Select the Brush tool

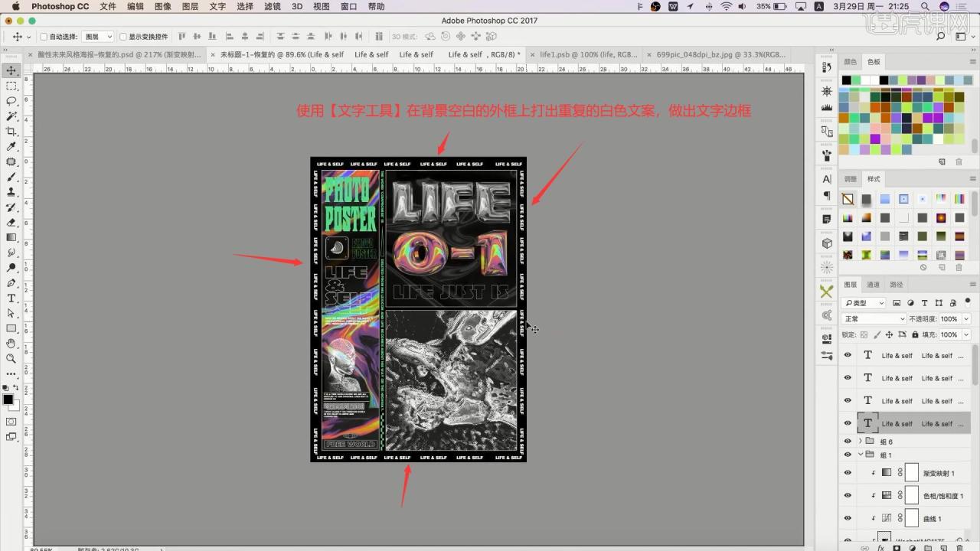(x=11, y=177)
